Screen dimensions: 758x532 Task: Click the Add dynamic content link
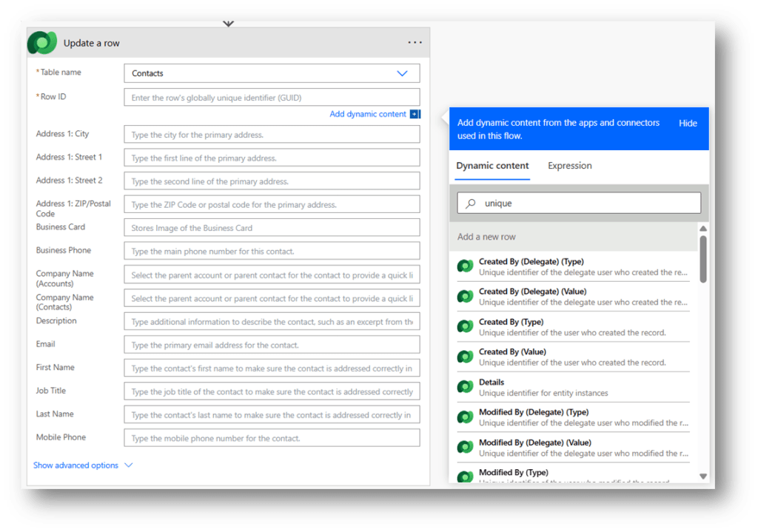click(x=367, y=114)
